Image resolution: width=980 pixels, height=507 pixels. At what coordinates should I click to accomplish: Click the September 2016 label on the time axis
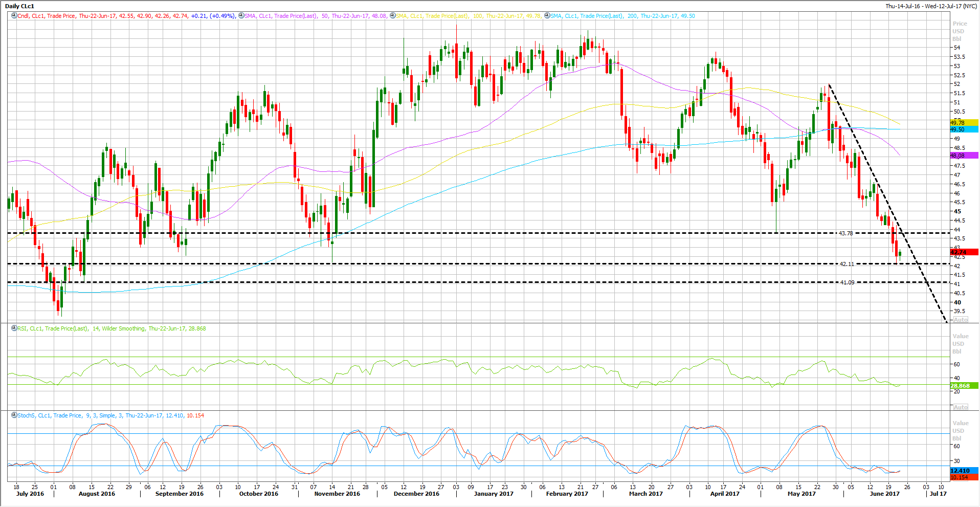click(180, 494)
